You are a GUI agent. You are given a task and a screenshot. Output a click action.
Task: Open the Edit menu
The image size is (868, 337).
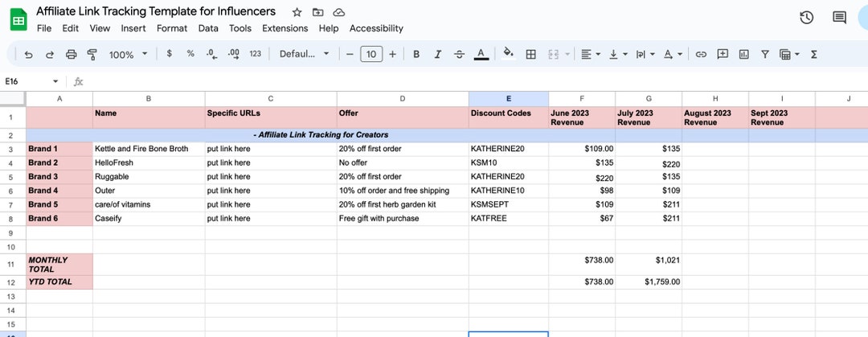[x=70, y=28]
